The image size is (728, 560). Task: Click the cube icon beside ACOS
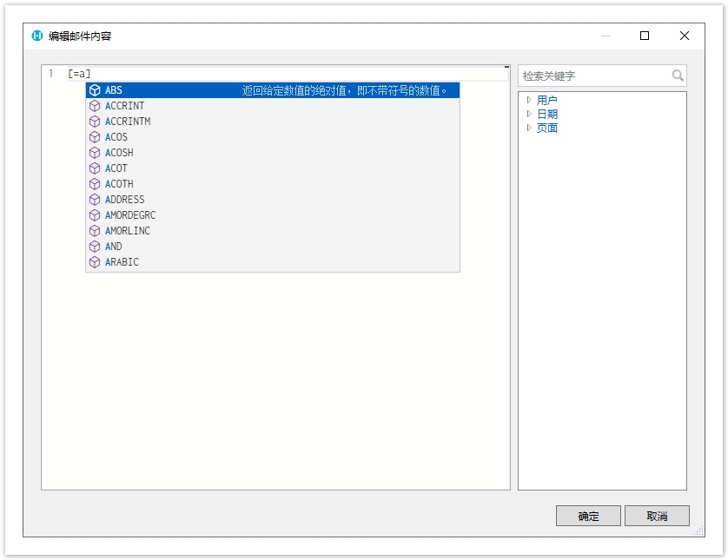point(95,137)
